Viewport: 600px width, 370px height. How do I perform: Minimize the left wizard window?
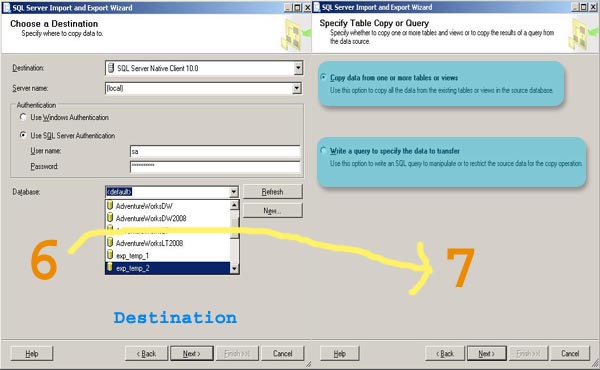coord(289,8)
